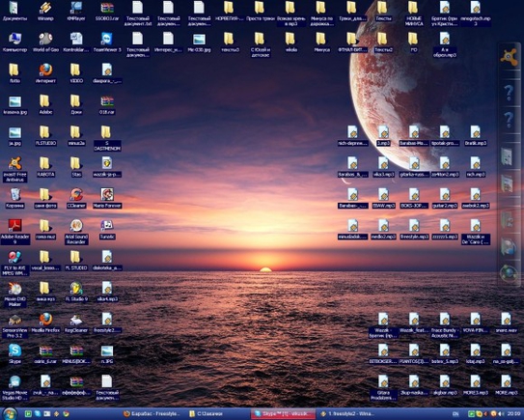Switch to the Firefox Барабас taskbar button

[x=152, y=414]
